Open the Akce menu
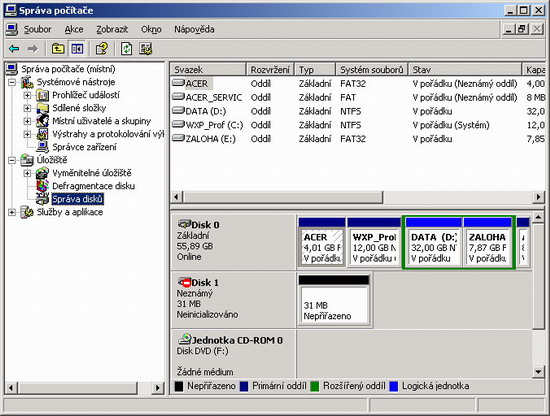 (74, 29)
